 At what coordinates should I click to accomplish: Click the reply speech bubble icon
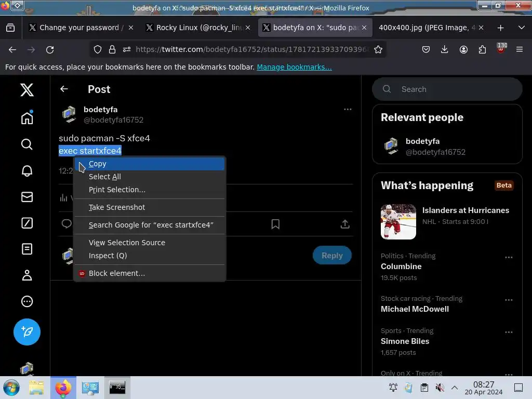pos(66,223)
